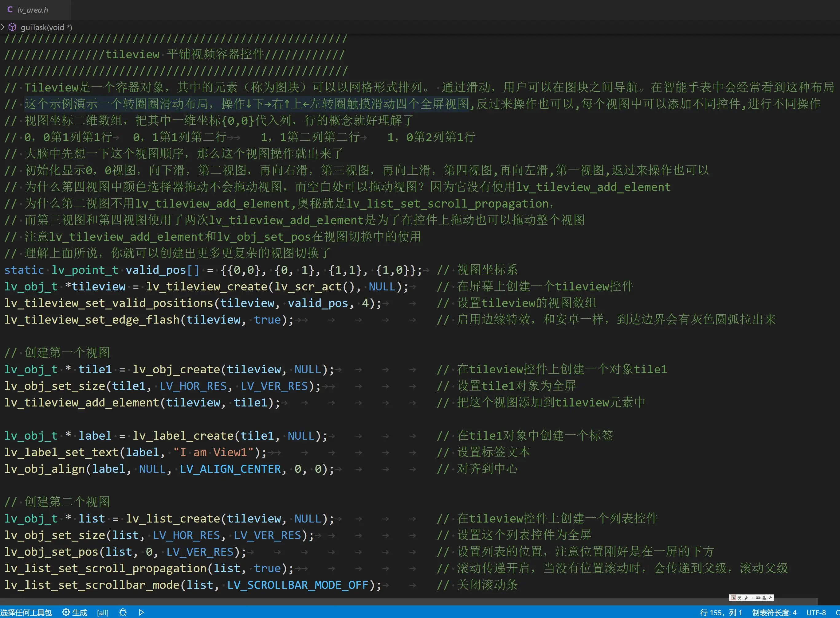This screenshot has height=618, width=840.
Task: Click tab size indicator 制表符长度: 4
Action: coord(774,613)
